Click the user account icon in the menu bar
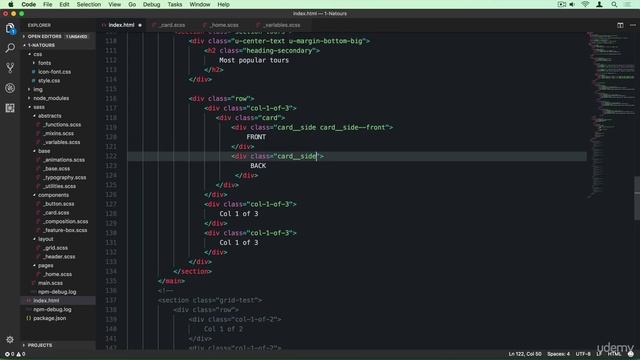Screen dimensions: 640x360 [599, 4]
